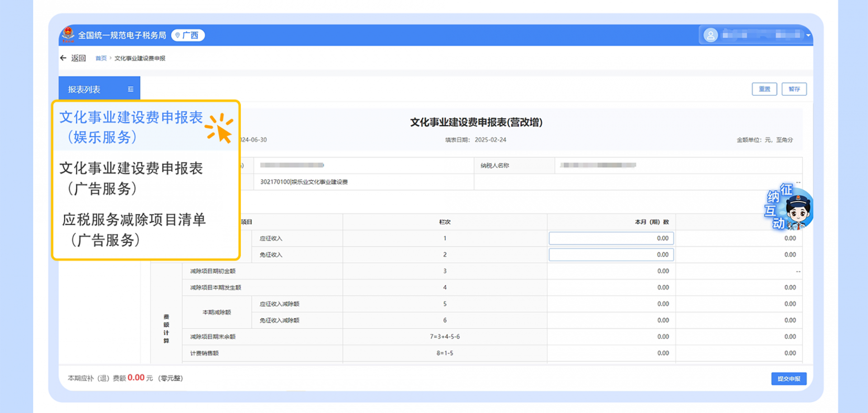Click the back arrow icon
This screenshot has width=868, height=413.
tap(63, 58)
